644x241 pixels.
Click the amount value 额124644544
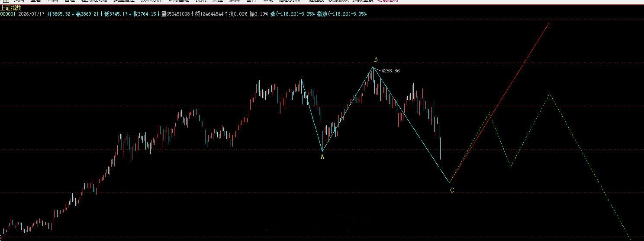[209, 14]
